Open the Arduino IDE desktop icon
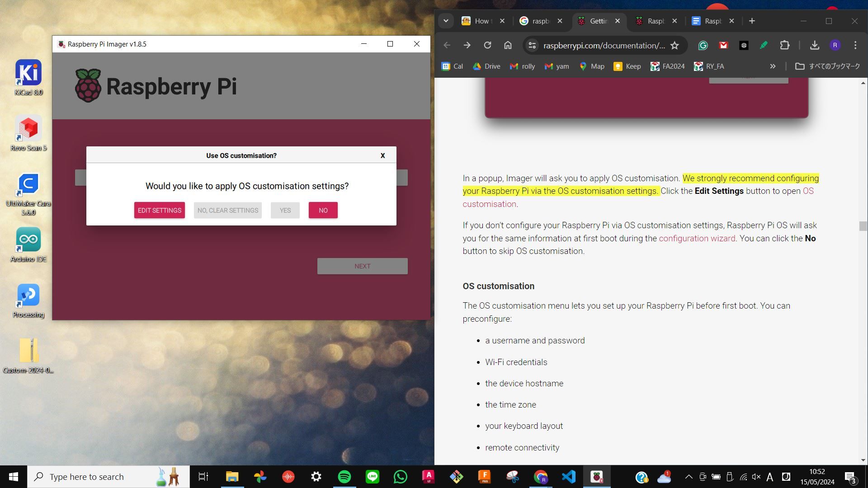Screen dimensions: 868x488 [x=28, y=244]
